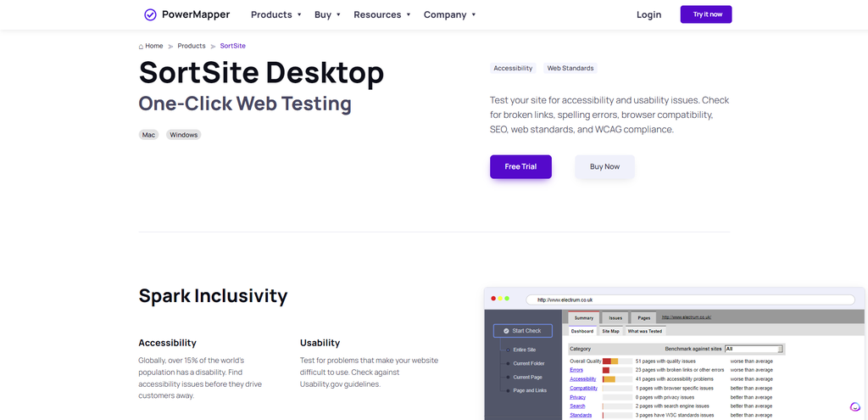The width and height of the screenshot is (868, 420).
Task: Click the Start Check button
Action: 522,331
